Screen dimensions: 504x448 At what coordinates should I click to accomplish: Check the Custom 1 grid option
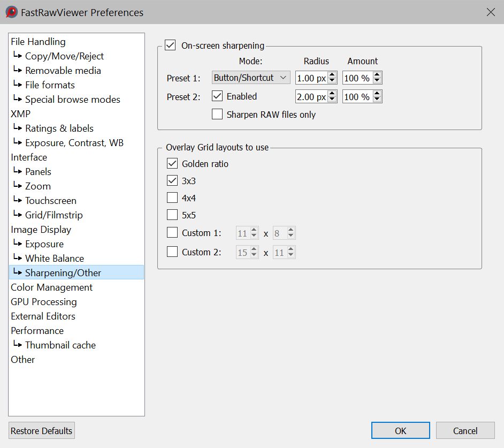[x=172, y=233]
